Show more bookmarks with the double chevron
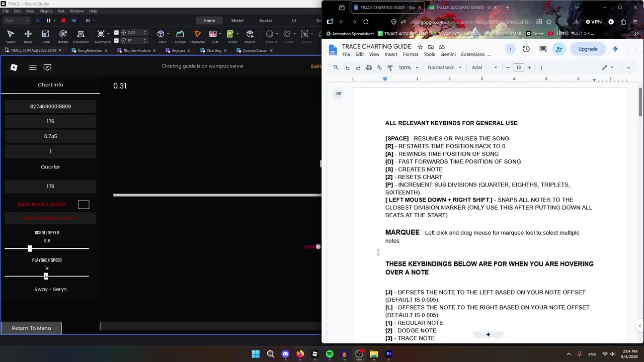This screenshot has width=644, height=362. (636, 34)
